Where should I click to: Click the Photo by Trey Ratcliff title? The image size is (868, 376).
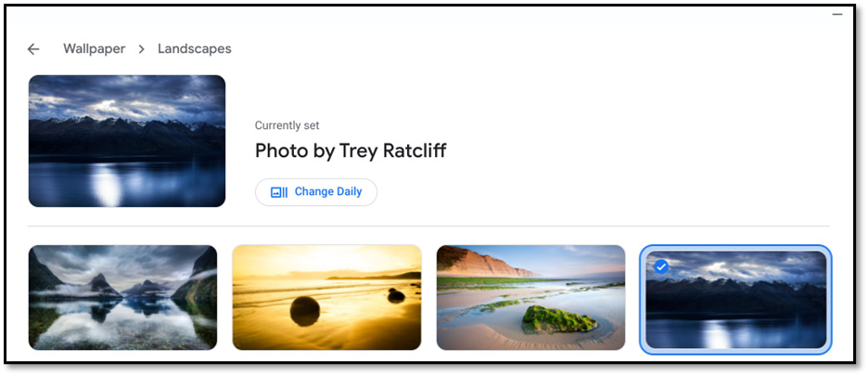351,150
